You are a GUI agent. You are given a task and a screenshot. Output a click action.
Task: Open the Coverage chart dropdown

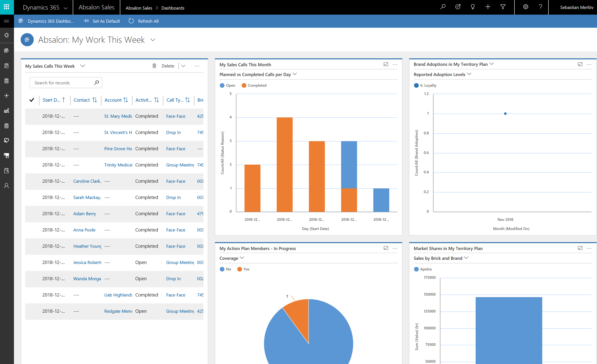[242, 258]
